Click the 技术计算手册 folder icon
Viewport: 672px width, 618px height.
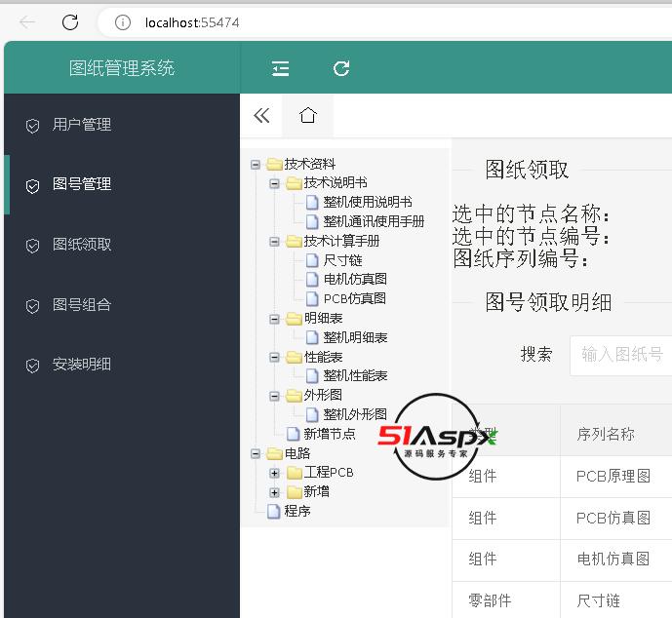(294, 242)
